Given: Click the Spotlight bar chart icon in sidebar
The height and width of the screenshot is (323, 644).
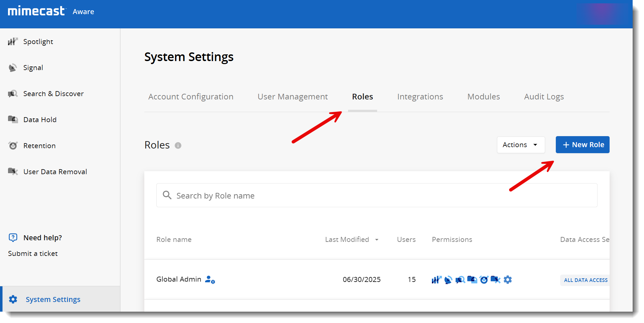Looking at the screenshot, I should [x=13, y=41].
